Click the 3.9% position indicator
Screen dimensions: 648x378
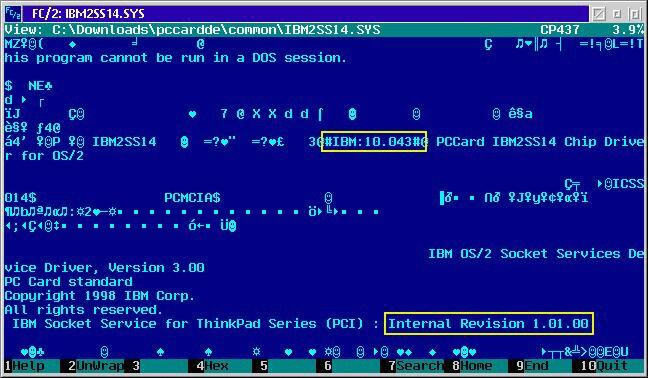[x=628, y=30]
